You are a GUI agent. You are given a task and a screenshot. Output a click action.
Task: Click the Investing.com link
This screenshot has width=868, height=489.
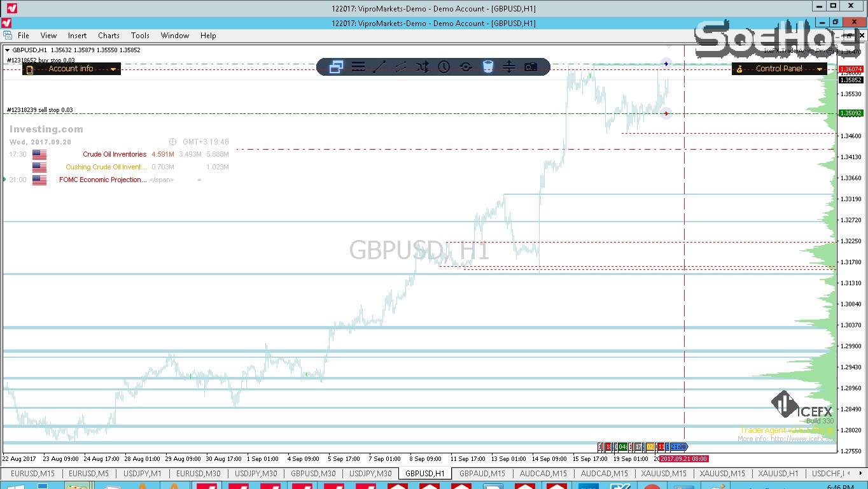click(45, 129)
